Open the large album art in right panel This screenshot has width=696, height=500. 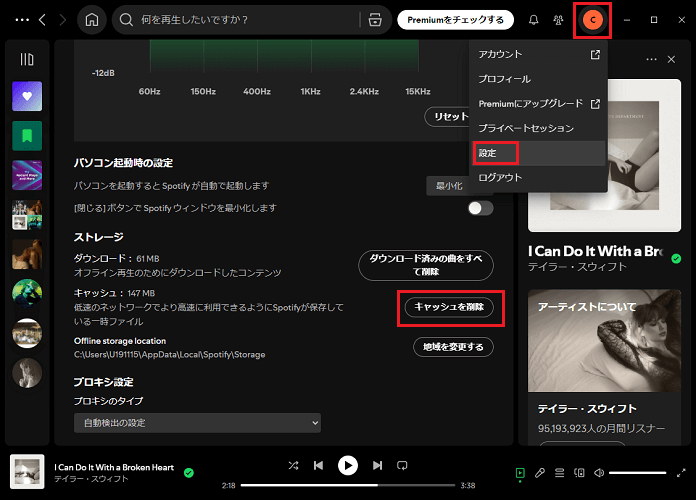coord(604,155)
